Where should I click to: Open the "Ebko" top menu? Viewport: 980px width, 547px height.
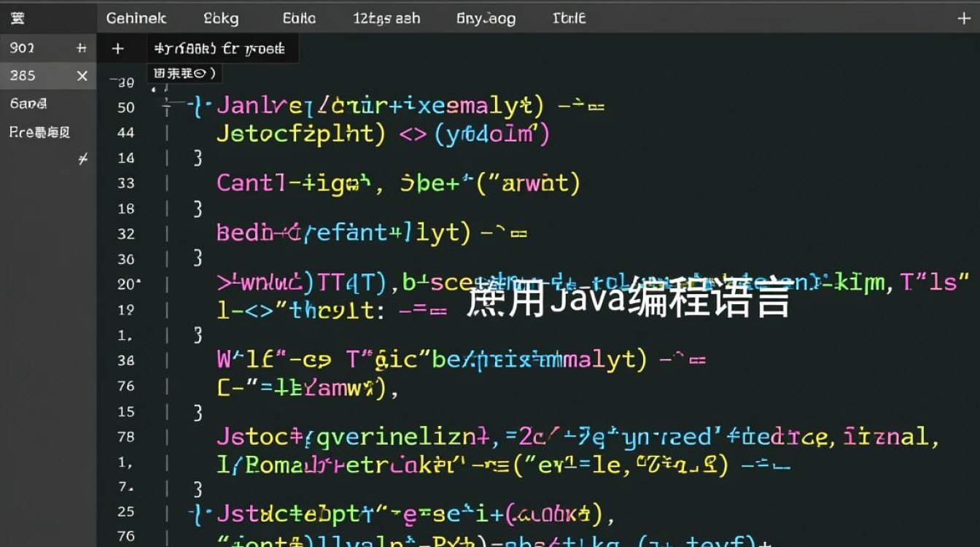point(300,18)
